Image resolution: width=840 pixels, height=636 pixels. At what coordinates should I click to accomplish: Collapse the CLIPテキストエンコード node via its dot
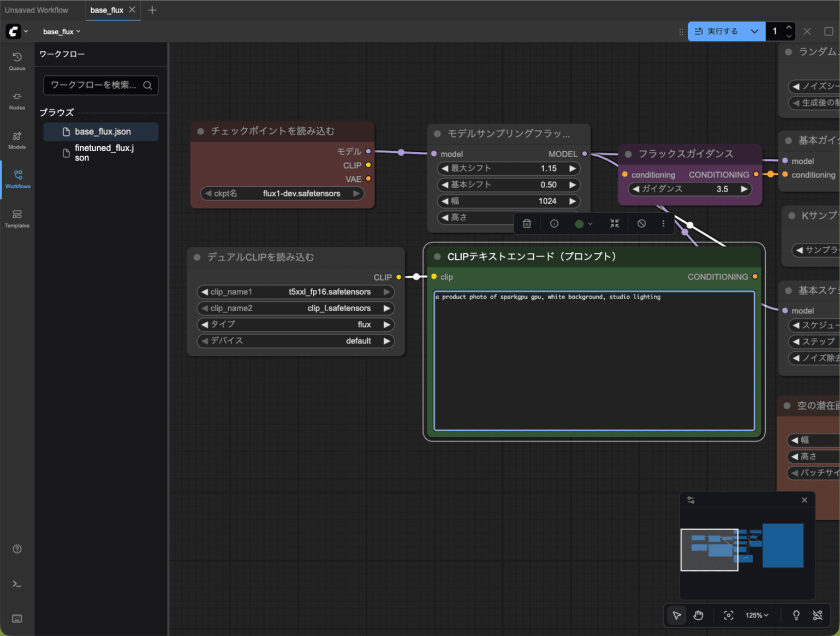pos(437,257)
